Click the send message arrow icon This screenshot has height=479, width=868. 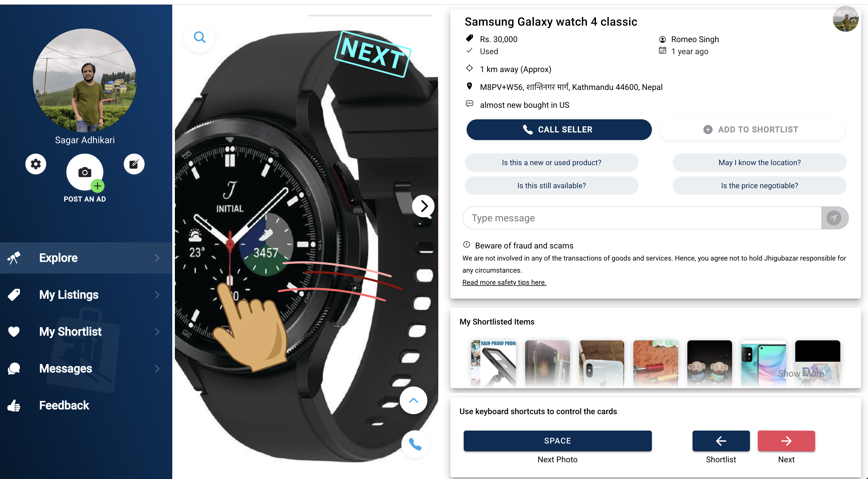click(834, 218)
